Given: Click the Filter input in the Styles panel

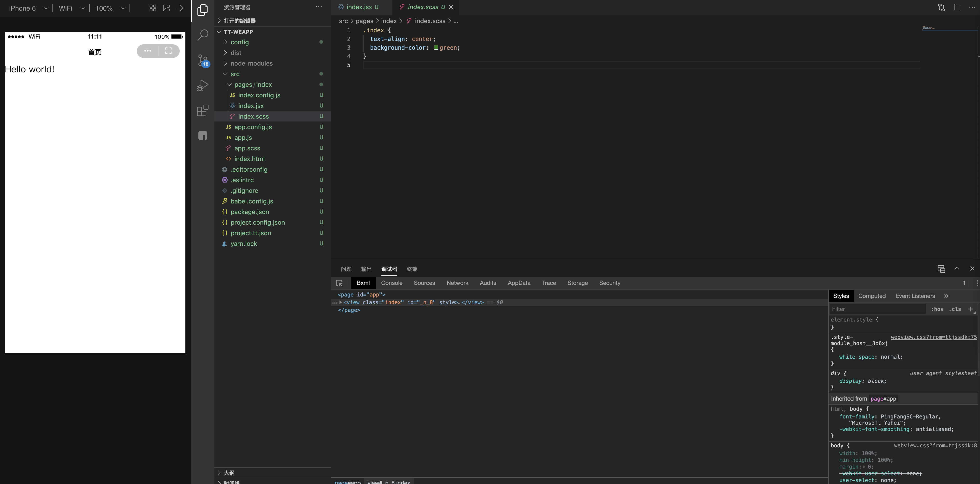Looking at the screenshot, I should pos(875,309).
